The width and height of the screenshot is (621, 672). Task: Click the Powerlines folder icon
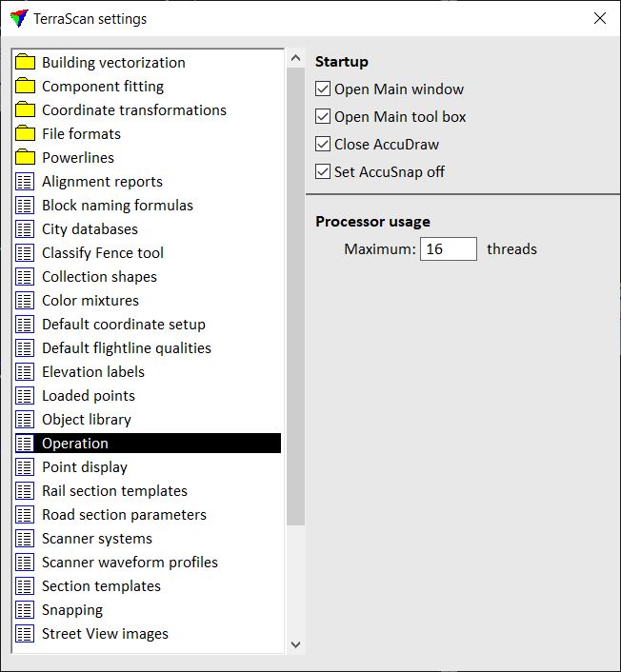[x=26, y=158]
